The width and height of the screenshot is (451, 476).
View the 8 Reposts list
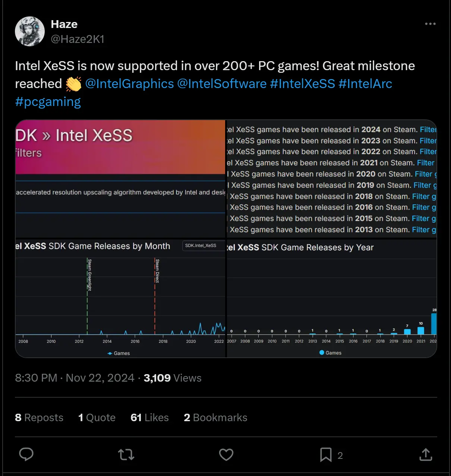point(39,417)
